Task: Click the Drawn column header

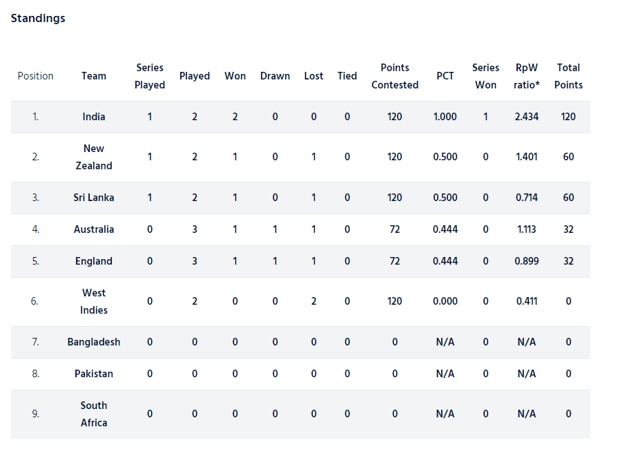Action: pos(275,76)
